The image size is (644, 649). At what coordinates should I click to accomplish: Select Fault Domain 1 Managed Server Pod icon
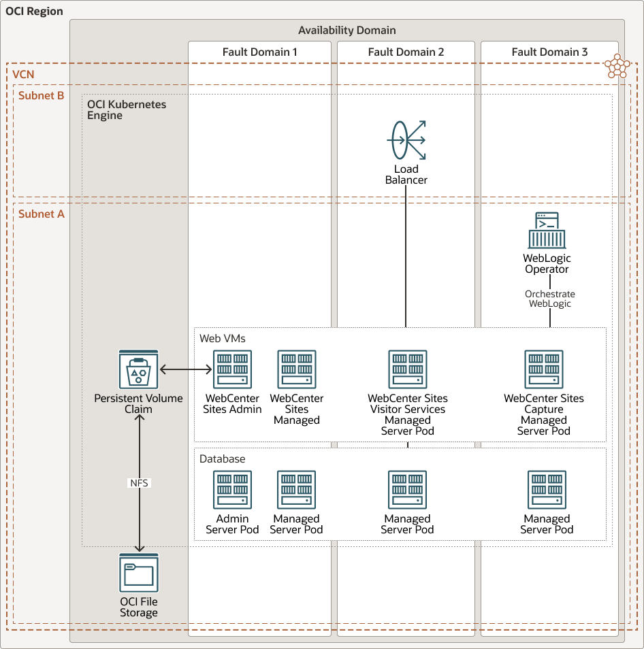coord(297,490)
